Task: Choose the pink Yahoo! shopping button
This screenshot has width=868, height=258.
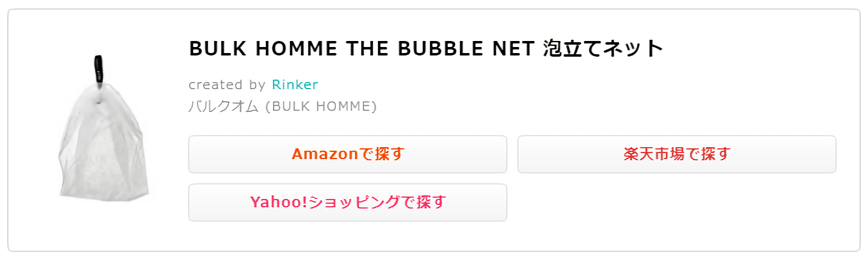Action: (348, 203)
